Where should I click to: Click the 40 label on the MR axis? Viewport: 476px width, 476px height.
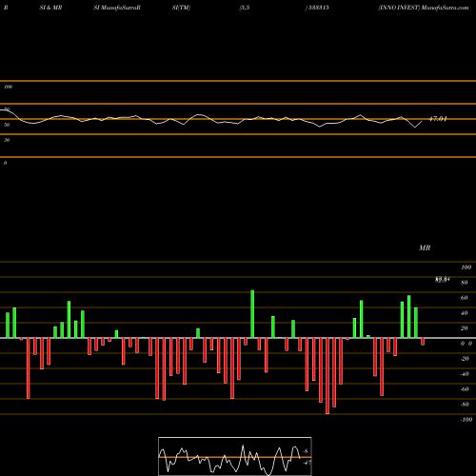click(x=465, y=313)
